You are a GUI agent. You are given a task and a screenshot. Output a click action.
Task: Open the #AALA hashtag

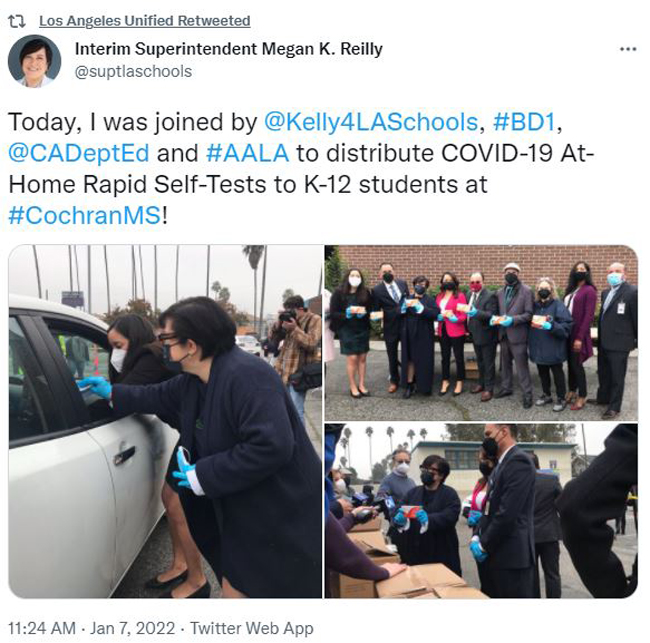click(247, 153)
